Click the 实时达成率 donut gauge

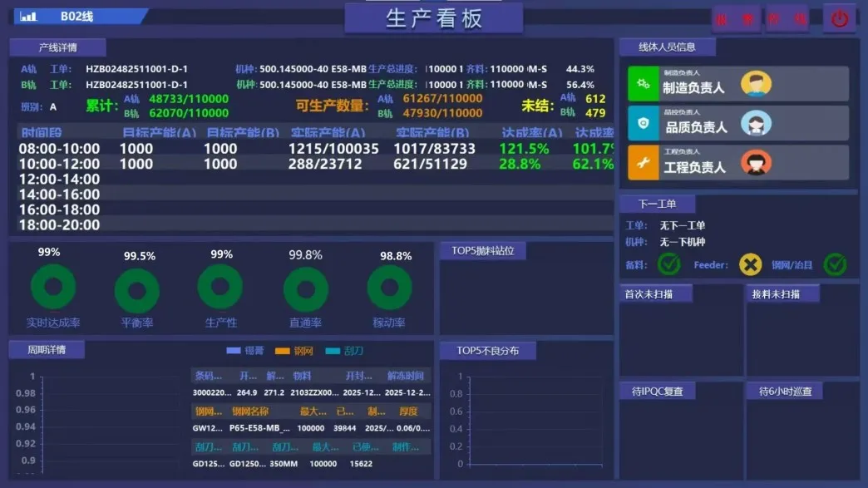[53, 287]
